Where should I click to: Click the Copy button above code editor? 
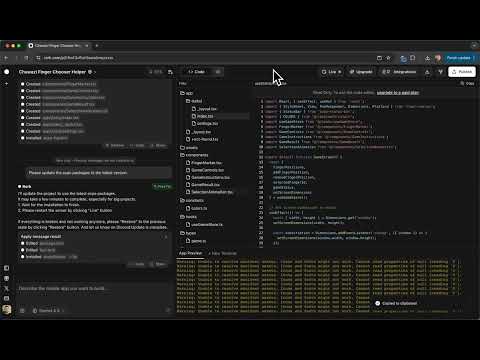[467, 84]
